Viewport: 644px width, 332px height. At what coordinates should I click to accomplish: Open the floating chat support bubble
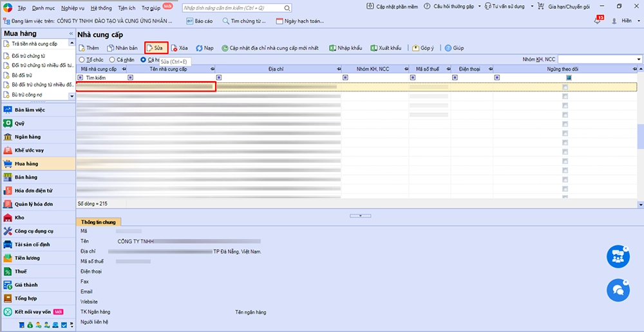(618, 290)
